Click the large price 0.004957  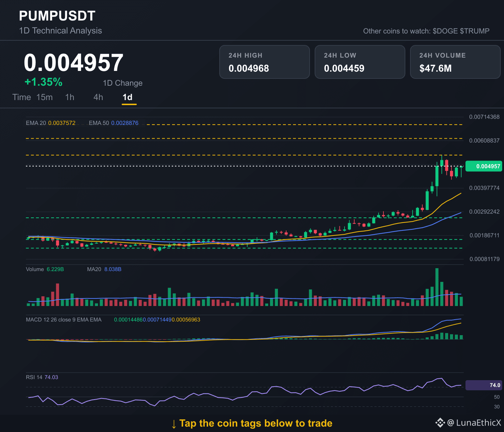(x=74, y=63)
